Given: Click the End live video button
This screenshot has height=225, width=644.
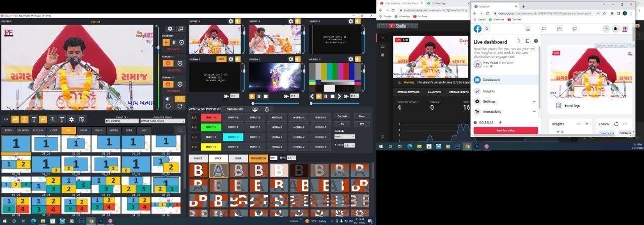Looking at the screenshot, I should tap(506, 131).
